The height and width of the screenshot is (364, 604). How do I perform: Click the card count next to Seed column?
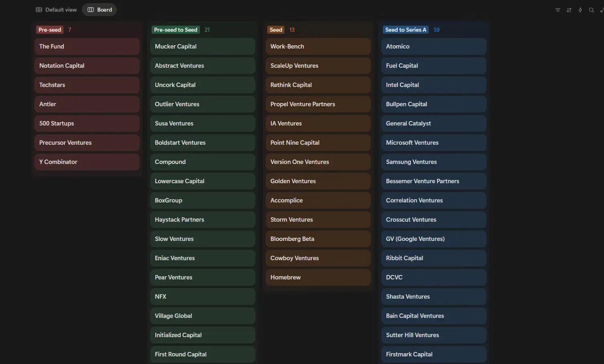coord(292,29)
